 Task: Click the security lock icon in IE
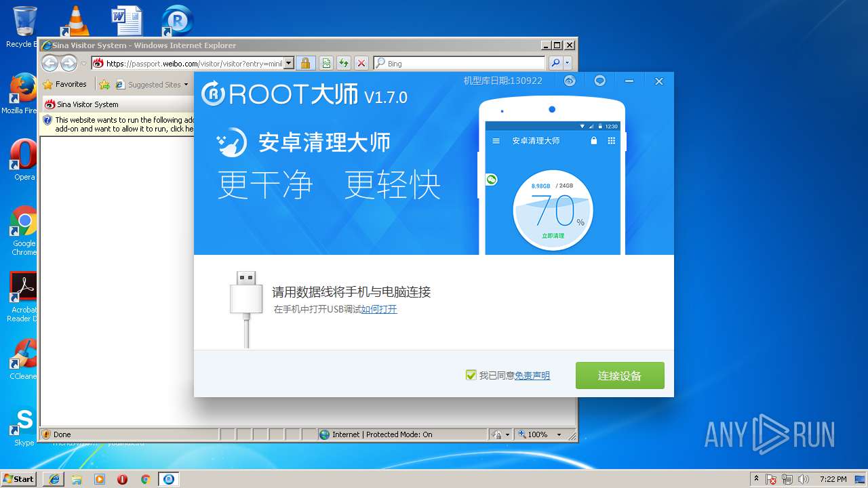[x=305, y=63]
